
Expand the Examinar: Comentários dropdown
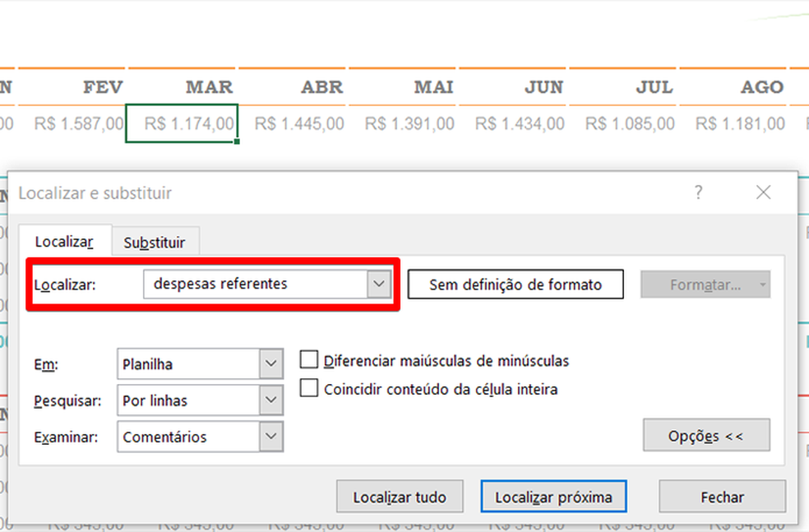[271, 437]
